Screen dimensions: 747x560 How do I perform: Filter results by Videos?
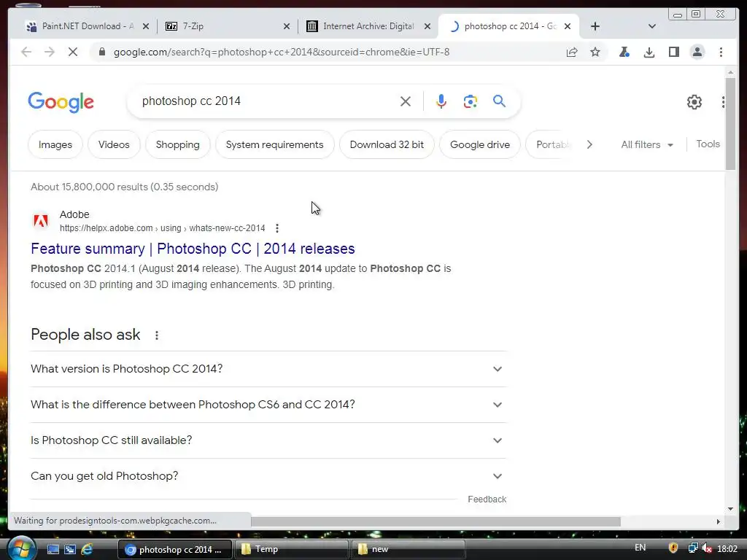[x=114, y=144]
